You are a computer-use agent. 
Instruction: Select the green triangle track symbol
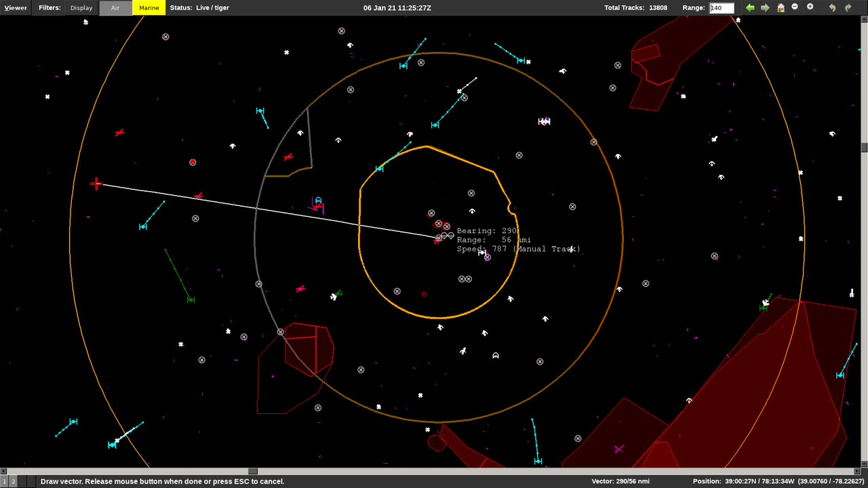338,293
